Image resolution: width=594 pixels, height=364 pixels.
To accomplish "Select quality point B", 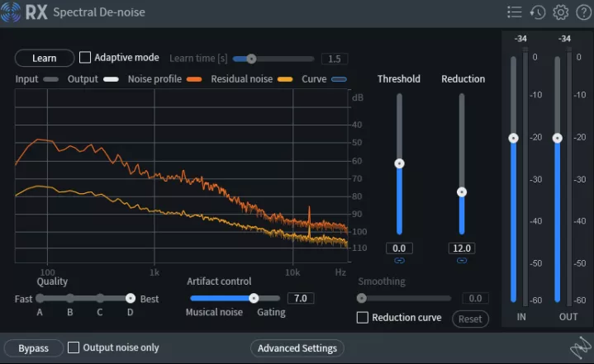I will [70, 299].
